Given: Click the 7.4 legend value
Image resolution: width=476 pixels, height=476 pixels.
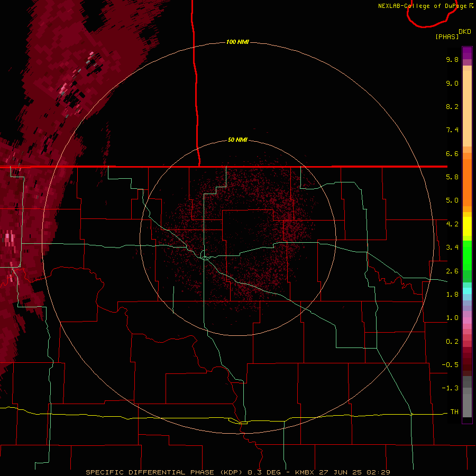Looking at the screenshot, I should [x=452, y=130].
